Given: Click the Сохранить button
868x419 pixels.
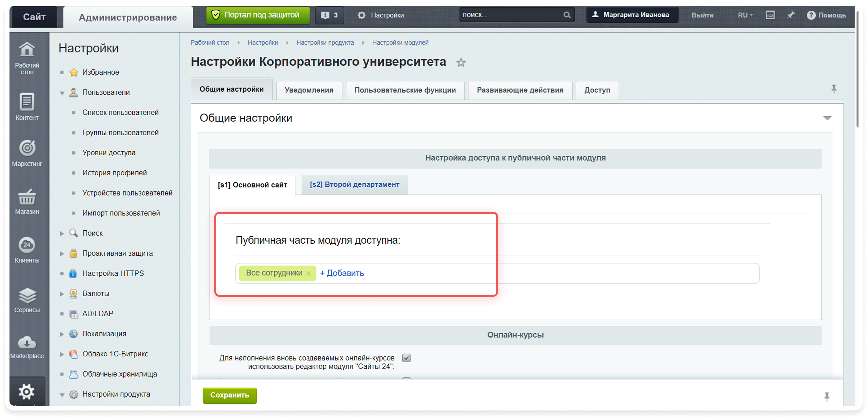Looking at the screenshot, I should pyautogui.click(x=230, y=396).
